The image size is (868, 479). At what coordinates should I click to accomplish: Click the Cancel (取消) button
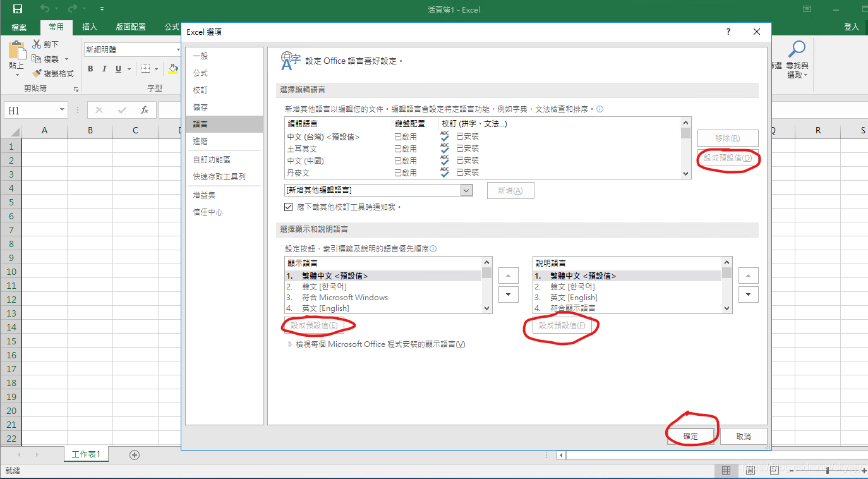coord(744,436)
